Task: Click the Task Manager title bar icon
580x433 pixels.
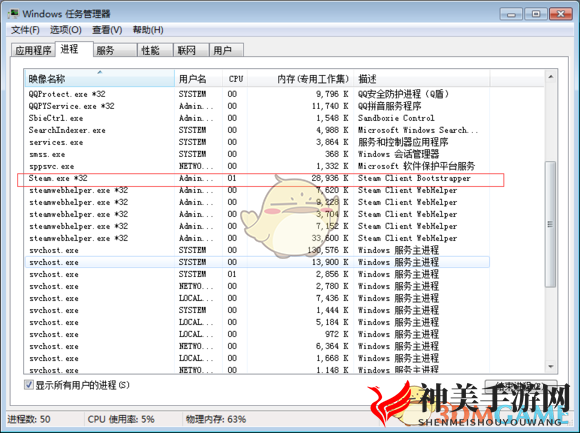Action: 14,14
